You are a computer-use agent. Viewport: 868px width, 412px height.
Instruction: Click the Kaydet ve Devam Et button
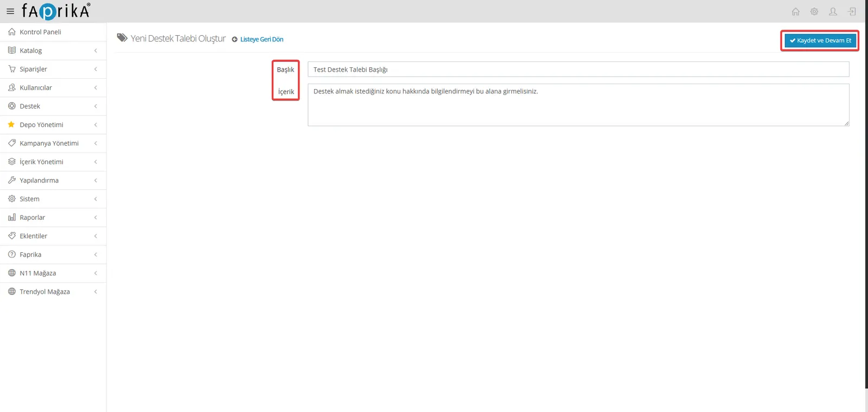820,41
